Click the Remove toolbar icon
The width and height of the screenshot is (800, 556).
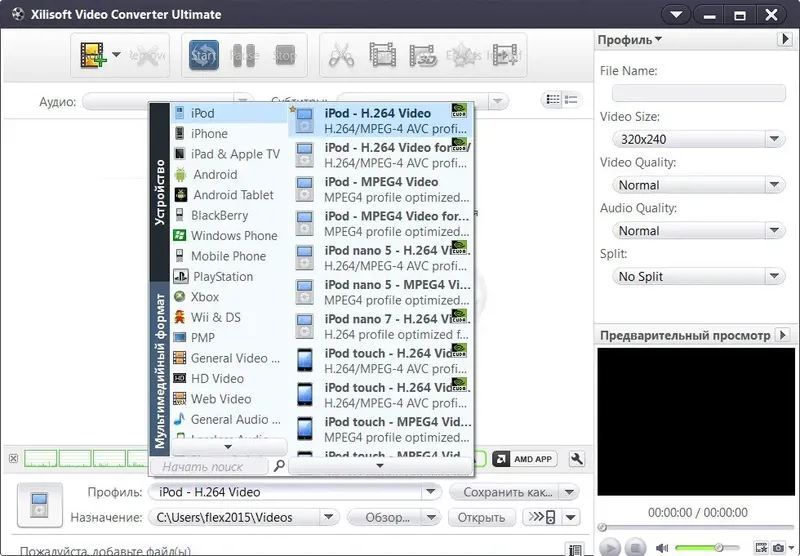pos(146,55)
